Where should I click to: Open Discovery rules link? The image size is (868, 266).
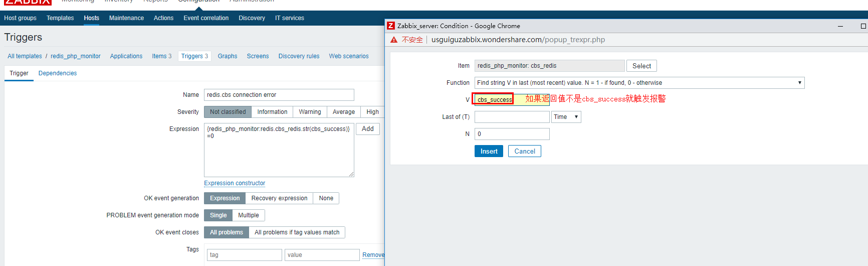[x=299, y=56]
